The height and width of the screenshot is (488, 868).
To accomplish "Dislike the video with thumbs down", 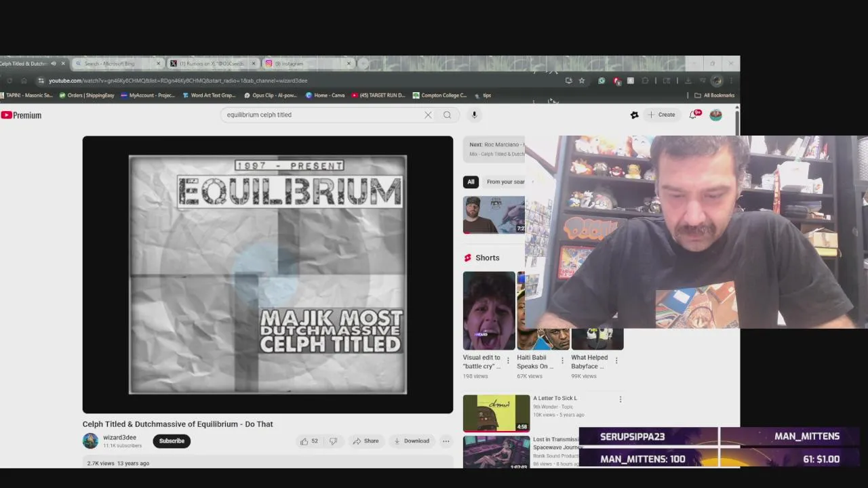I will [333, 441].
